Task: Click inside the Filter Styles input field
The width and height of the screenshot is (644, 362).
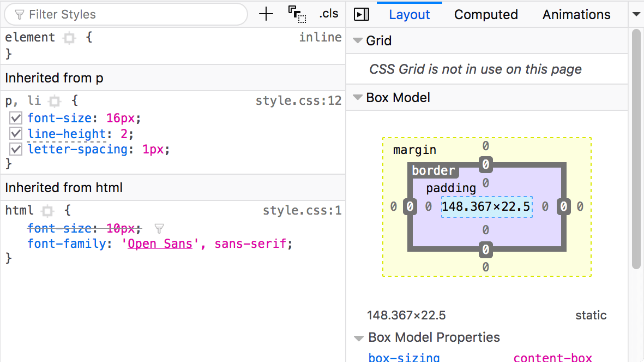Action: [x=125, y=14]
